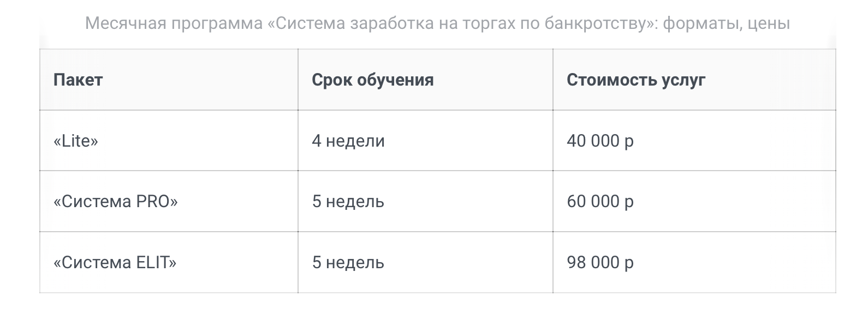Click the "60 000 р" price cell
868x314 pixels.
(600, 202)
